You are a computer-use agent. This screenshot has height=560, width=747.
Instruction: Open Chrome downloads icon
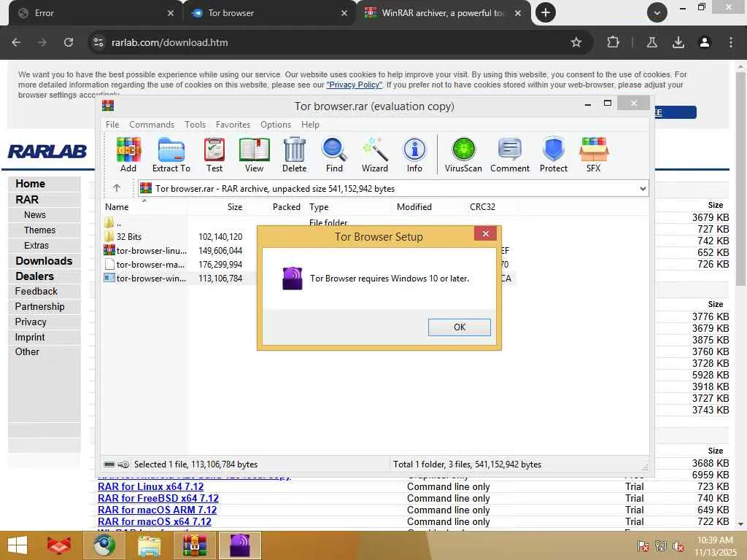point(678,42)
